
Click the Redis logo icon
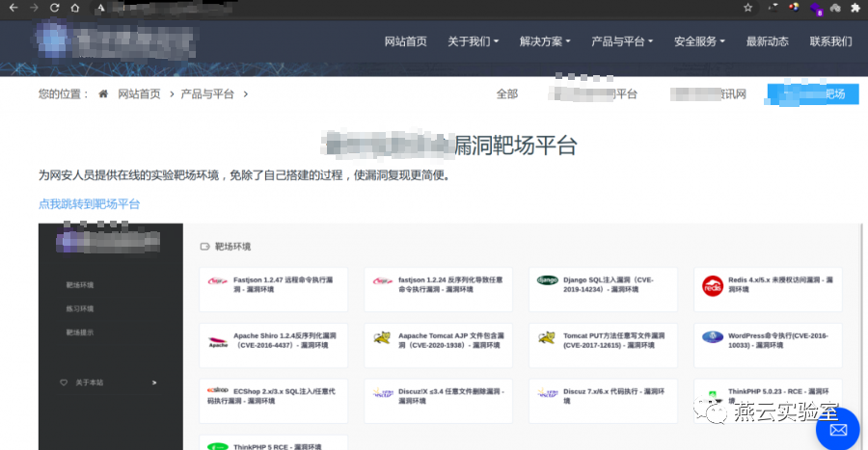[713, 286]
